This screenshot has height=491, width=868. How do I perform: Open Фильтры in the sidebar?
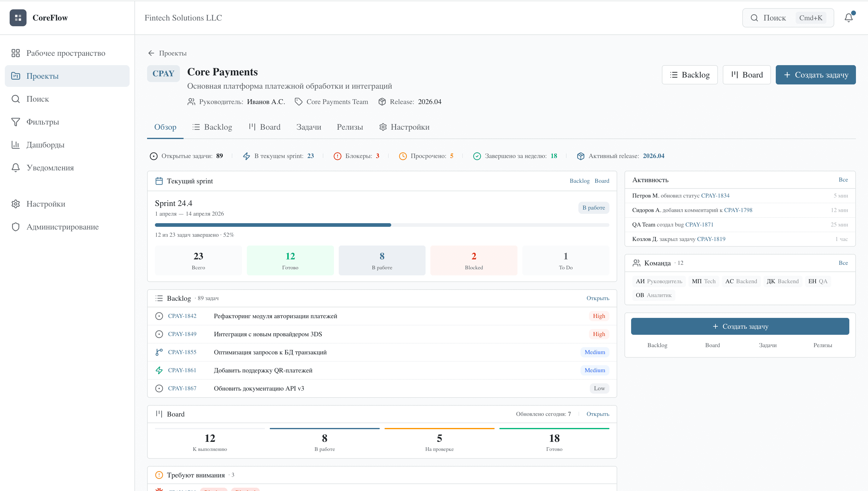(42, 122)
